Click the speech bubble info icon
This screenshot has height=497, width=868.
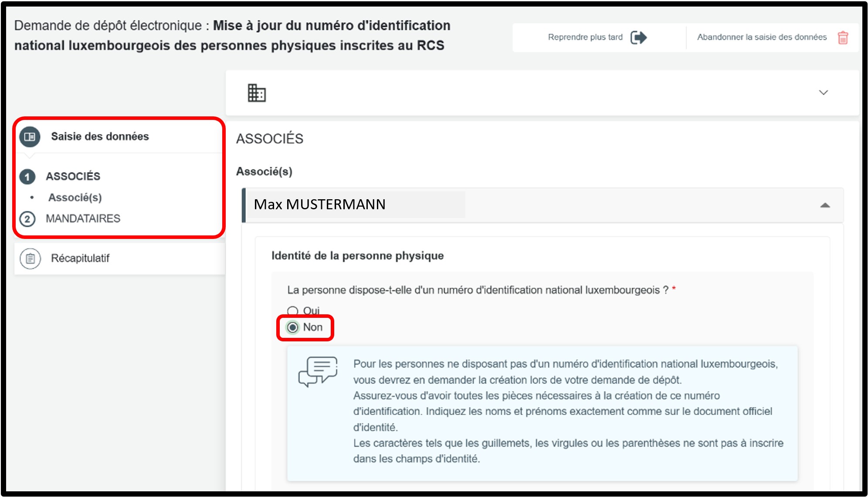click(318, 371)
